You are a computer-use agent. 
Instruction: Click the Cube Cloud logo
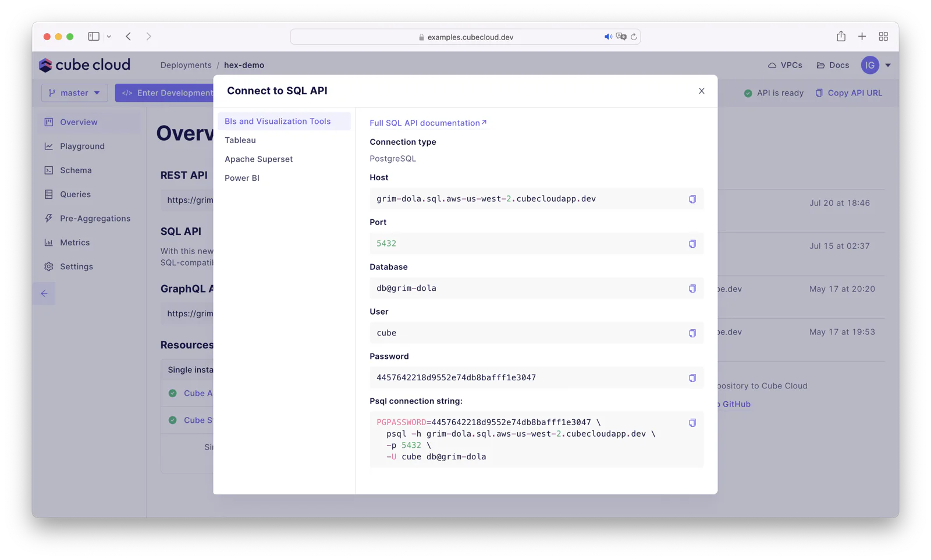coord(85,65)
